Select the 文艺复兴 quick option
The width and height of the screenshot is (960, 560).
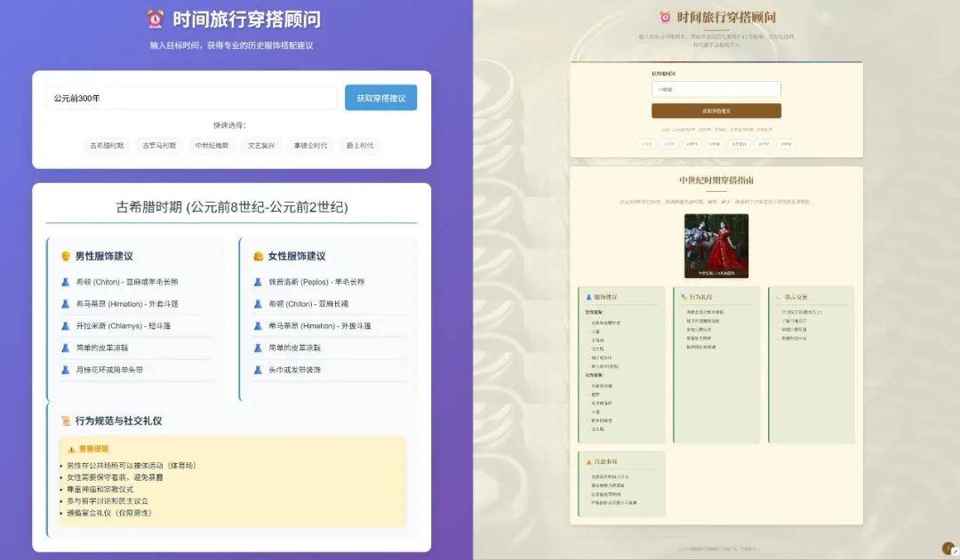point(261,145)
